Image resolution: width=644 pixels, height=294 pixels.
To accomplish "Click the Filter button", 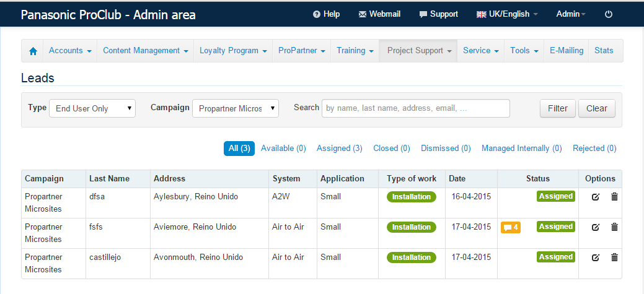I will (558, 108).
